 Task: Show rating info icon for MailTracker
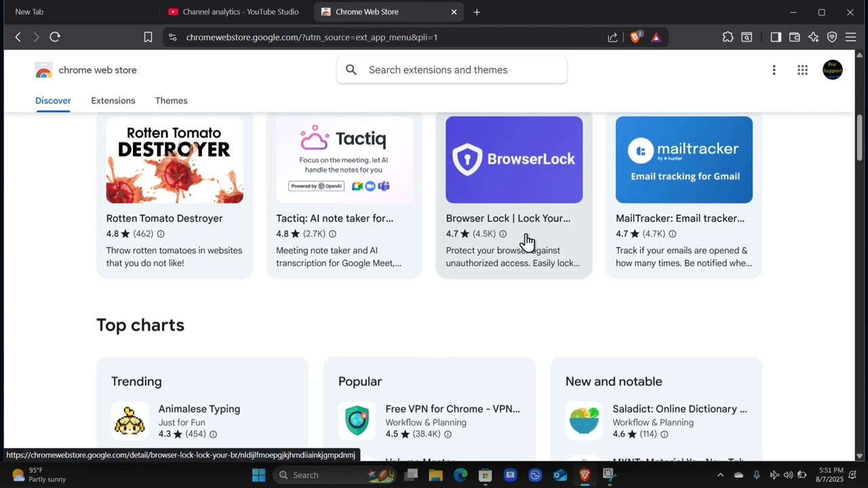click(672, 234)
